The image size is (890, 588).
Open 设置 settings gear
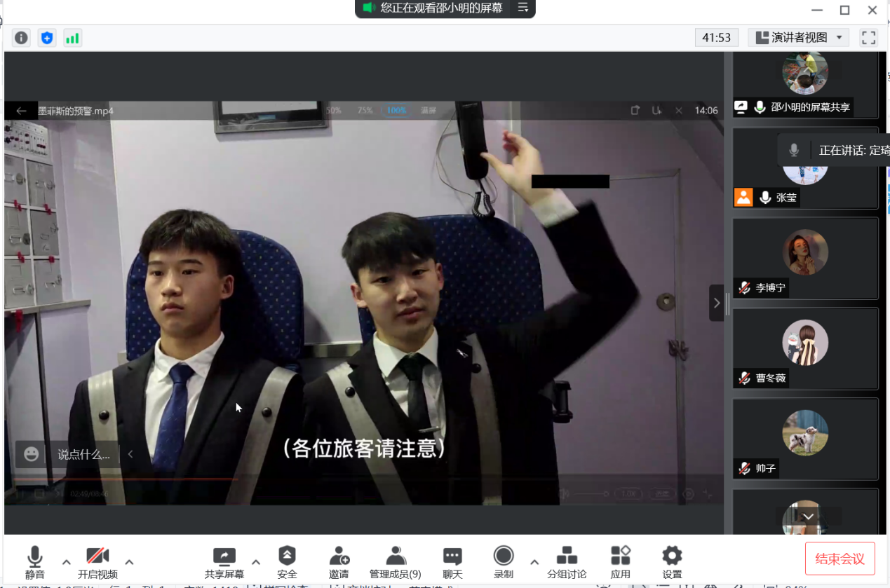pos(672,563)
